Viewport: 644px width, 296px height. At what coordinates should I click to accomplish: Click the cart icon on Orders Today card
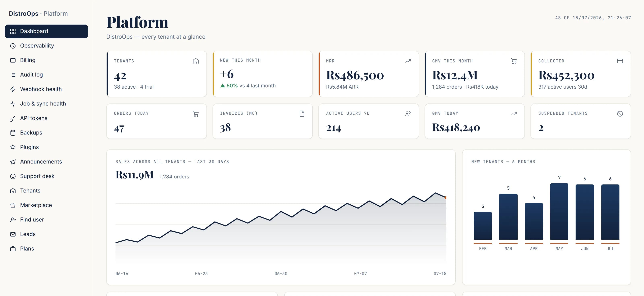click(x=196, y=114)
